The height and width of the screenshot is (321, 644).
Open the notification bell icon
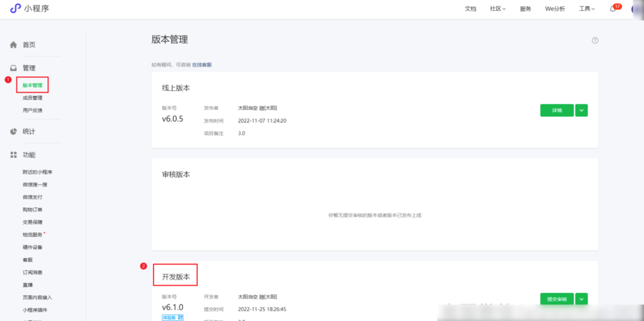[x=613, y=9]
